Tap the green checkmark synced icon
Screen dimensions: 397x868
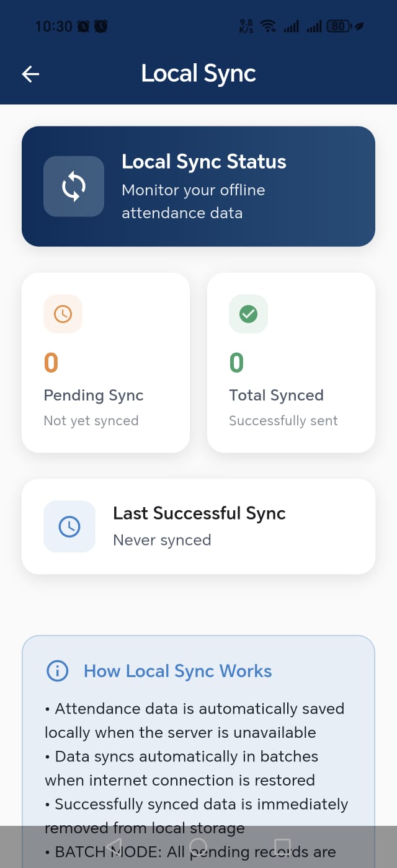(x=248, y=314)
